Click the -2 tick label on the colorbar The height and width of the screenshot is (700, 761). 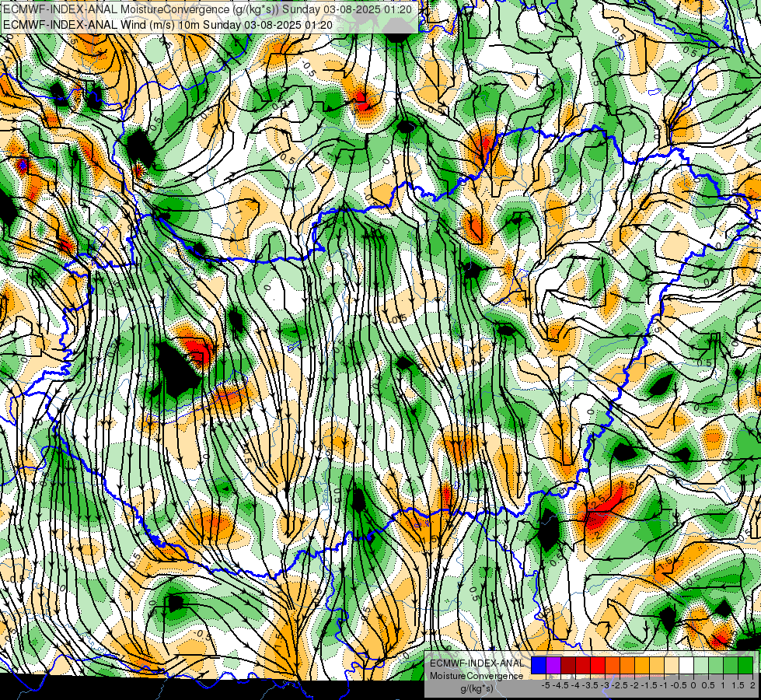[x=634, y=685]
